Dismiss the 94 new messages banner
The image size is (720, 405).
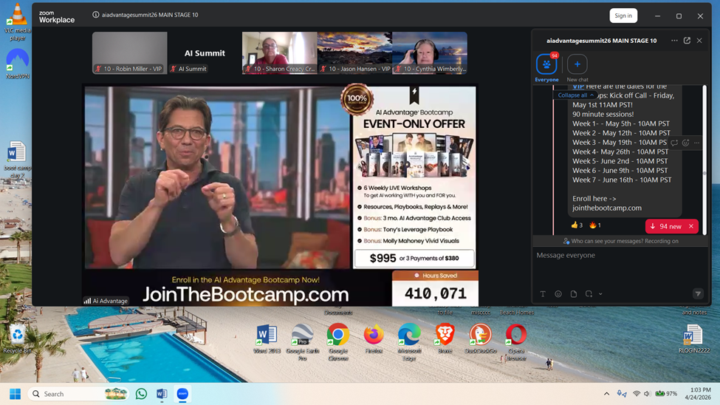click(691, 226)
